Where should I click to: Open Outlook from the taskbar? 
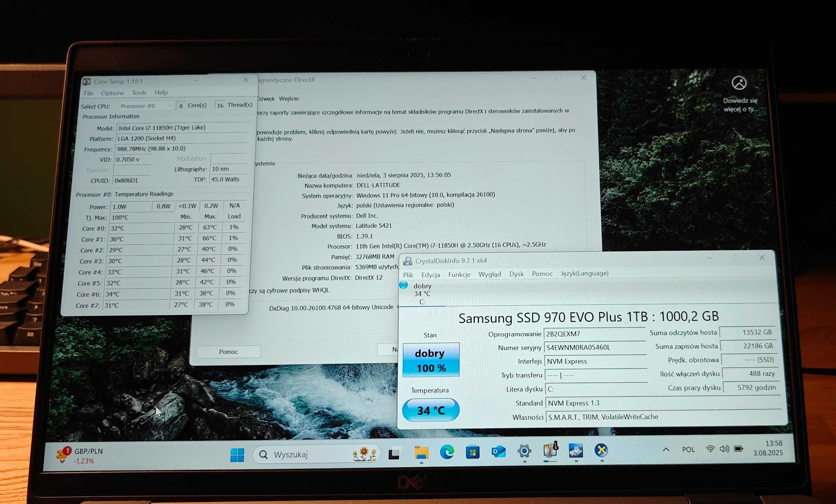[x=499, y=451]
